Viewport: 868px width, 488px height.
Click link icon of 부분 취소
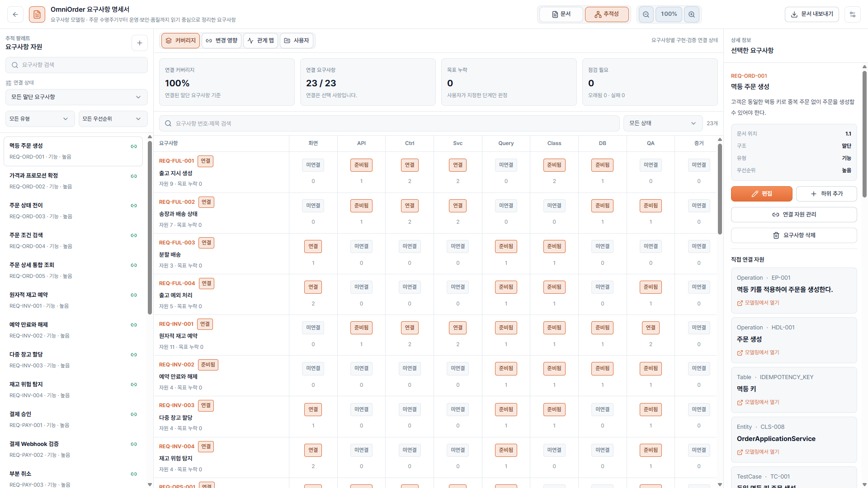click(134, 474)
